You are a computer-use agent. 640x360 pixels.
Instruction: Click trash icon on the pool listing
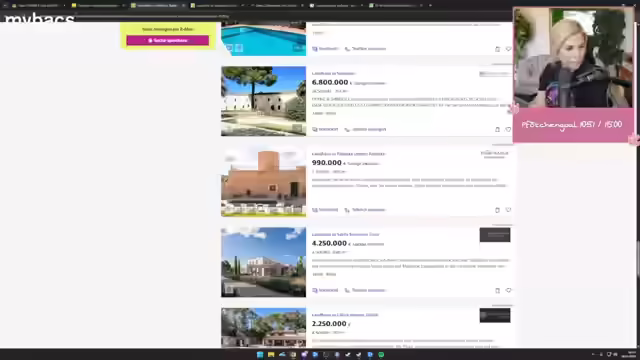[497, 49]
